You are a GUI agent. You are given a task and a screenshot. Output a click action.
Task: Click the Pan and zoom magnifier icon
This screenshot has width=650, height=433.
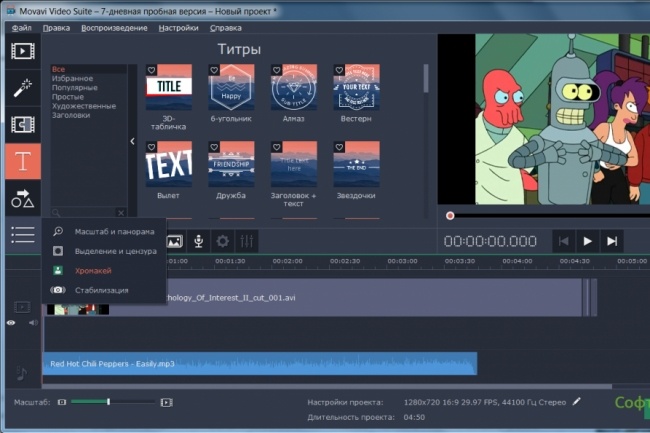point(58,231)
